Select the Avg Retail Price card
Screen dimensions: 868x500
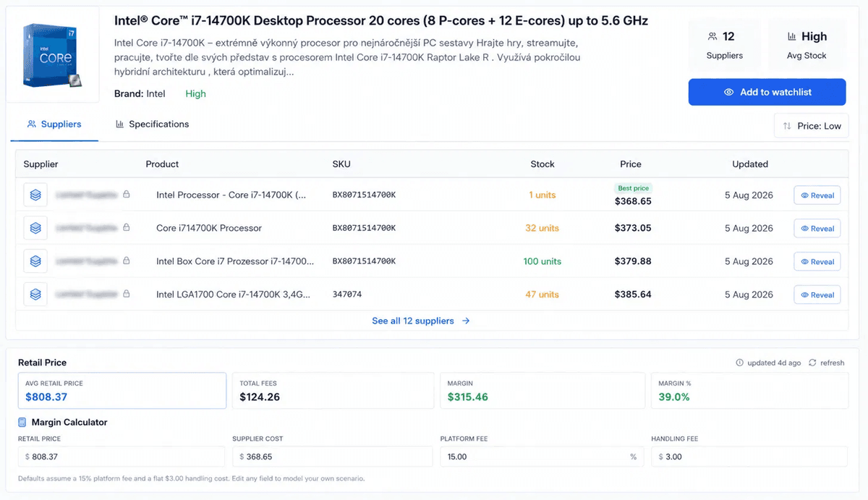pyautogui.click(x=122, y=391)
